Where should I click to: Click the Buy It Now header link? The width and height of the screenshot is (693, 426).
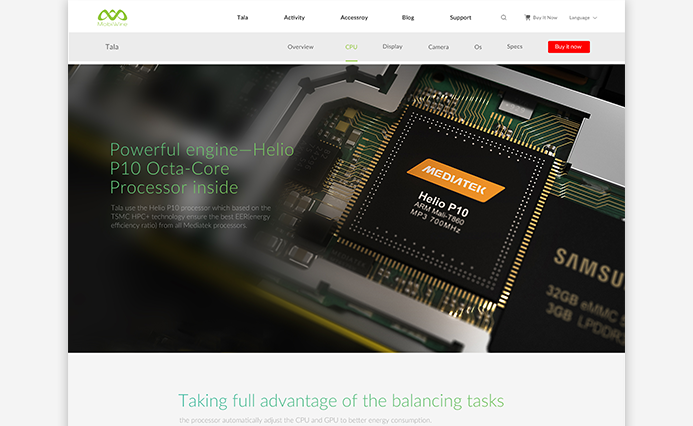[545, 17]
